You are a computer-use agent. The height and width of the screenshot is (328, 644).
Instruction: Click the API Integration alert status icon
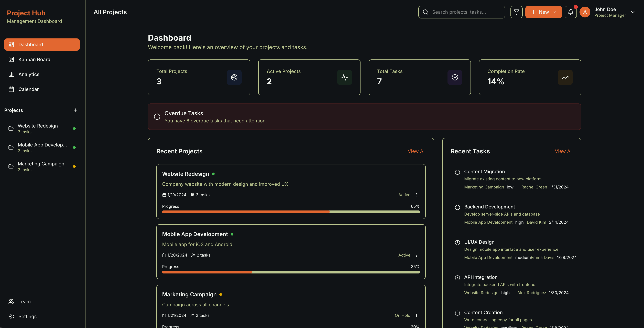[457, 278]
